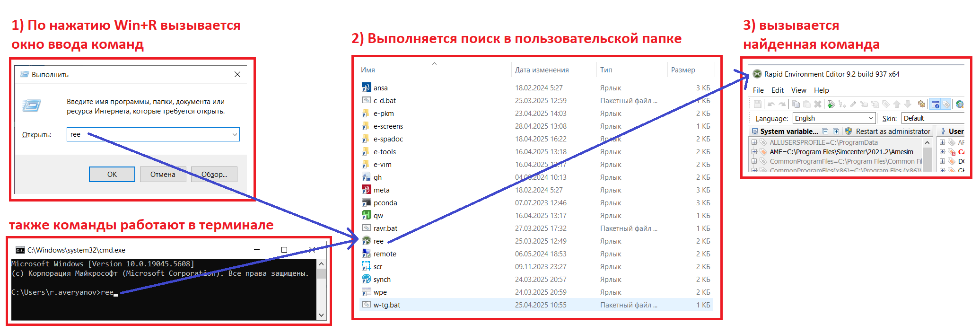This screenshot has width=980, height=333.
Task: Click the Размер column header
Action: pos(683,70)
